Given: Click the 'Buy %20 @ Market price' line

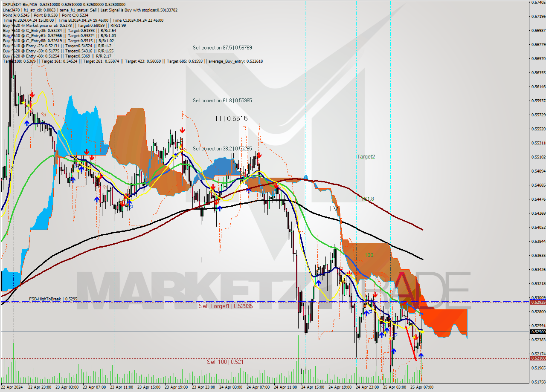Looking at the screenshot, I should pyautogui.click(x=64, y=25).
